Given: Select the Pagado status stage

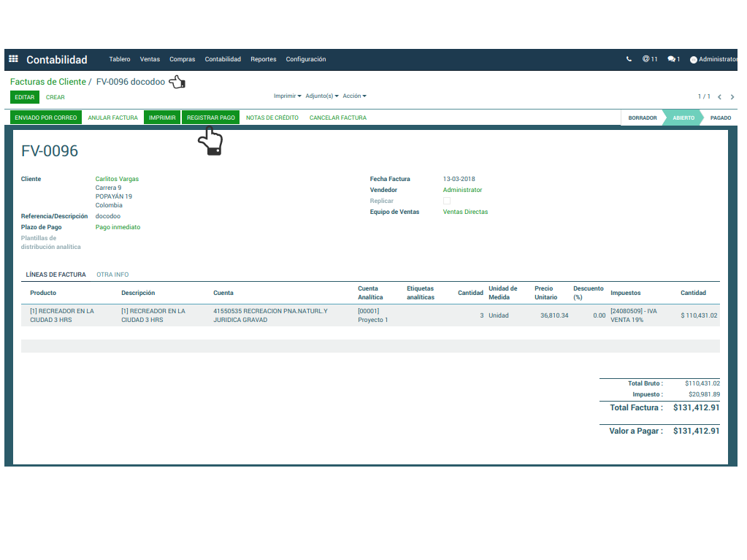Looking at the screenshot, I should pyautogui.click(x=720, y=118).
